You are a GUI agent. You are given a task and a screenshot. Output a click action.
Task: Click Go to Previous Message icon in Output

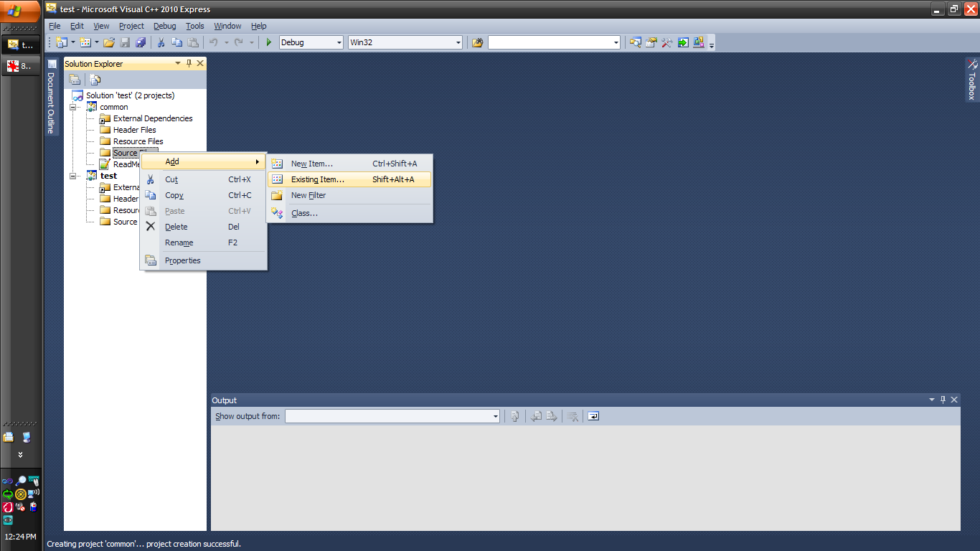tap(536, 416)
